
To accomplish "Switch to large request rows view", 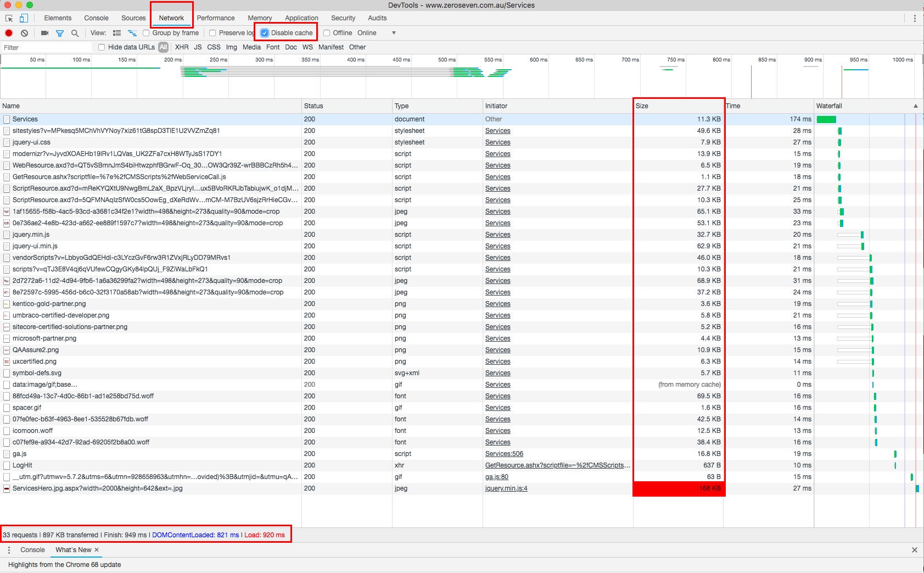I will pyautogui.click(x=117, y=33).
